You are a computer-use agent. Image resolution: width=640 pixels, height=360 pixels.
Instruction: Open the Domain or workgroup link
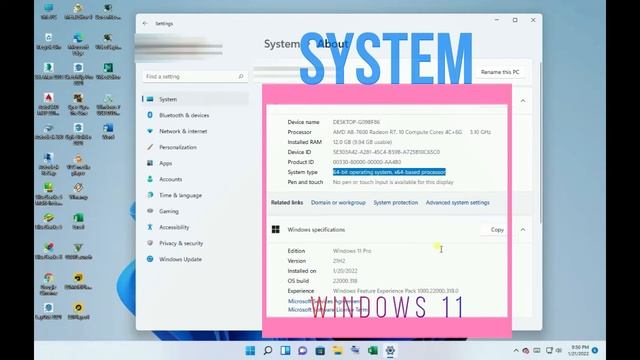pos(338,202)
